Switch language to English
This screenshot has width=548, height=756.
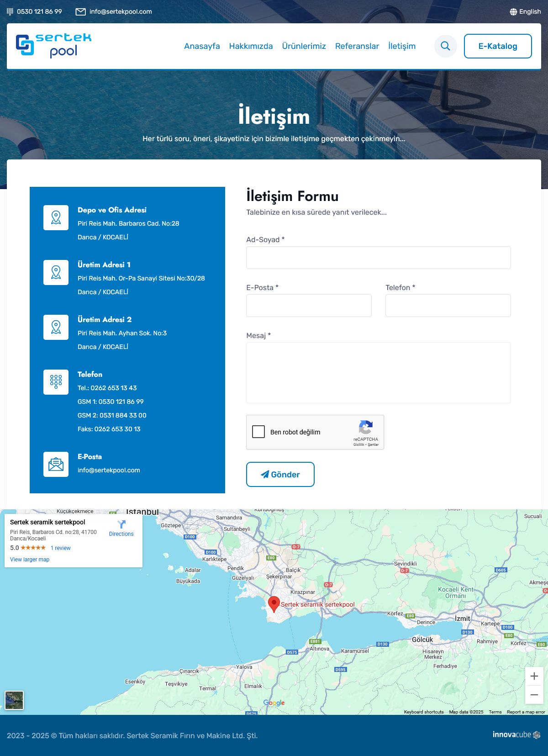coord(530,11)
